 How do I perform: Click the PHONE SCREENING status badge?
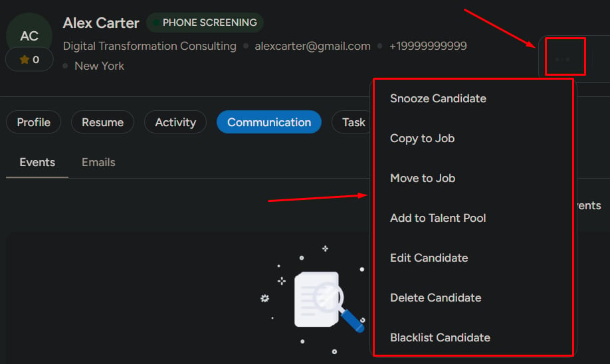[205, 23]
